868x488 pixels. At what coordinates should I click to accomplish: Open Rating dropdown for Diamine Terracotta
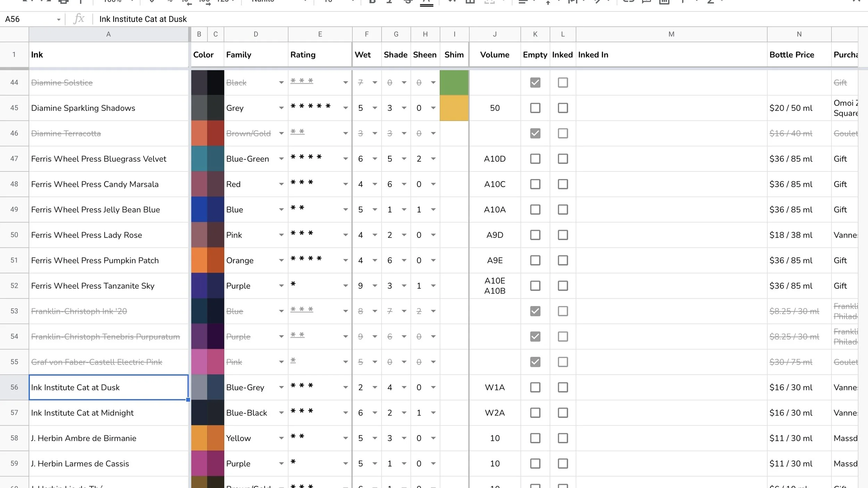point(345,133)
